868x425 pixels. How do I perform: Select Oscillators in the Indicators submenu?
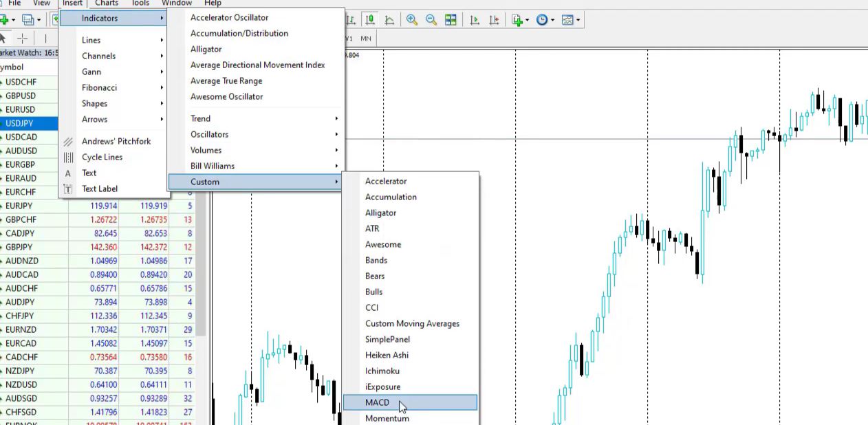pyautogui.click(x=209, y=134)
